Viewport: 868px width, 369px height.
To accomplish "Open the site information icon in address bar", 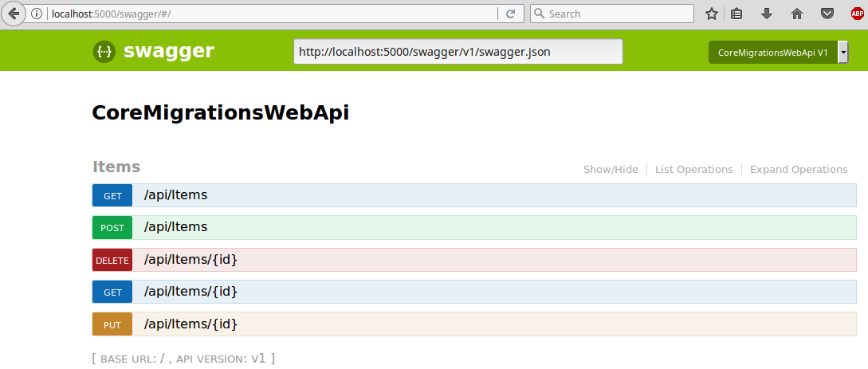I will (37, 14).
